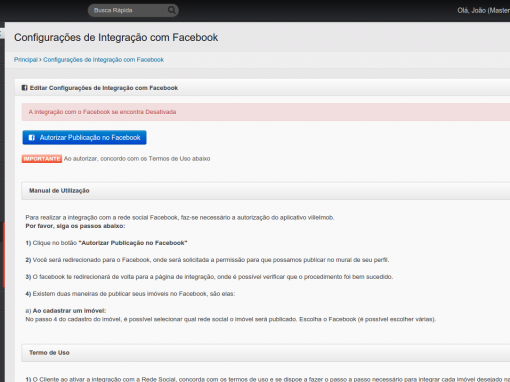The width and height of the screenshot is (510, 382).
Task: Click the quoted Autorizar Publicação instruction text
Action: [133, 243]
